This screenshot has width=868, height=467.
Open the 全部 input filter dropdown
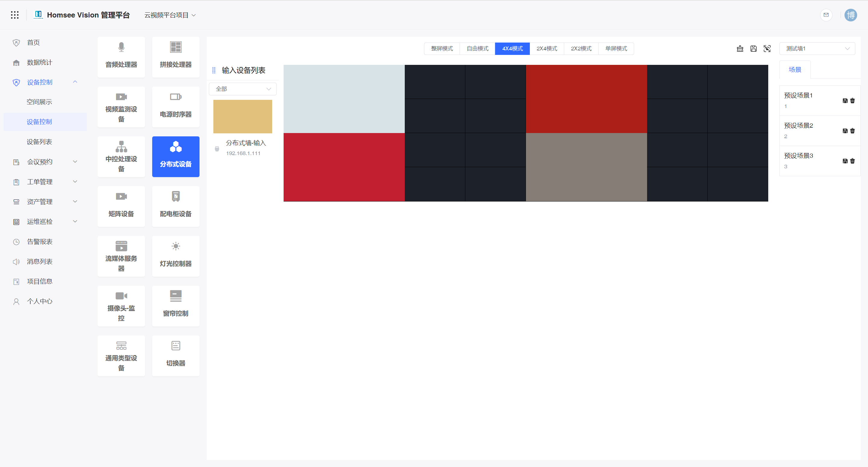tap(243, 89)
